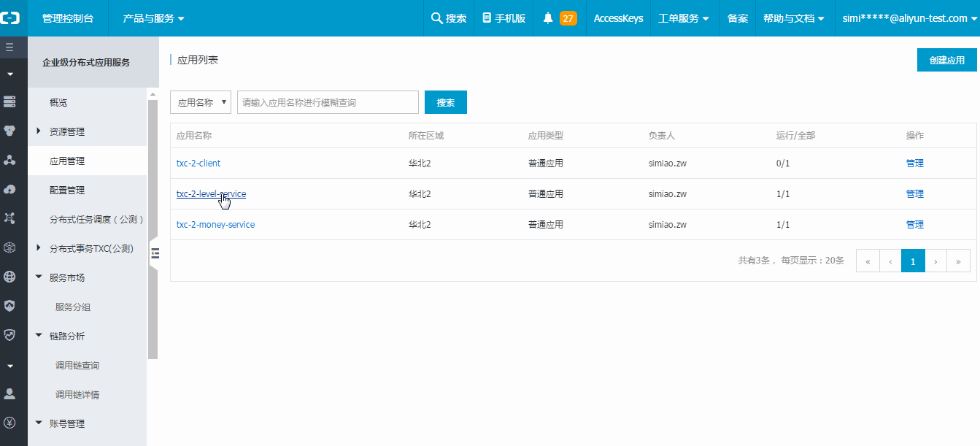Open the notification bell with 27 alerts

click(559, 18)
